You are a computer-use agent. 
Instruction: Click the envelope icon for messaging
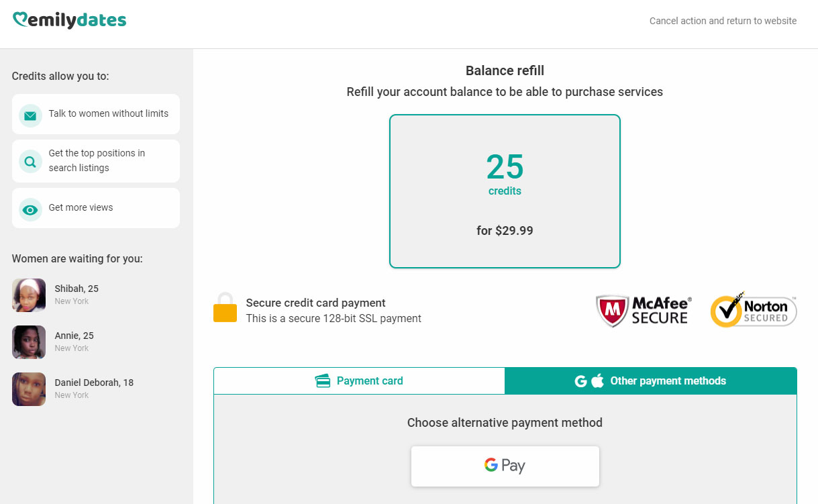click(30, 115)
